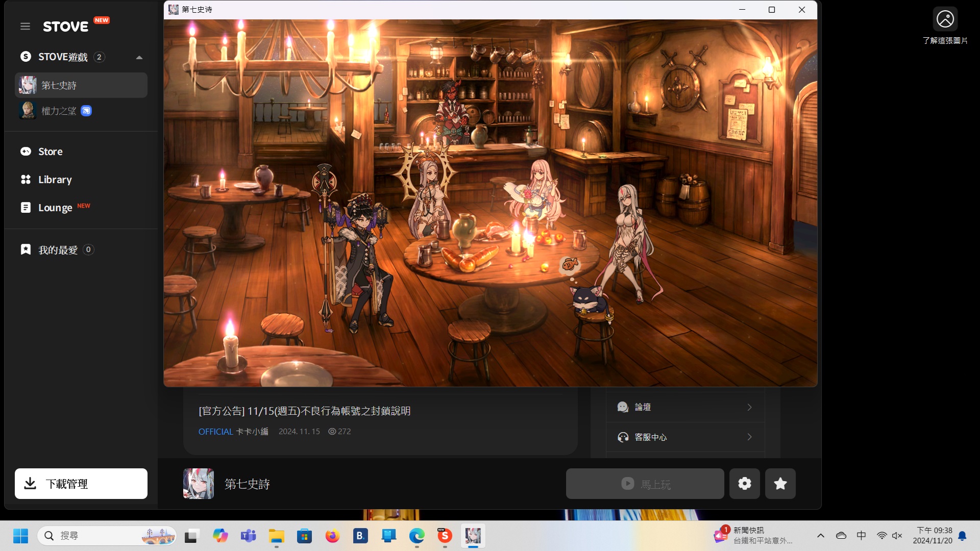The width and height of the screenshot is (980, 551).
Task: Select 第七史詩 in the sidebar
Action: 81,85
